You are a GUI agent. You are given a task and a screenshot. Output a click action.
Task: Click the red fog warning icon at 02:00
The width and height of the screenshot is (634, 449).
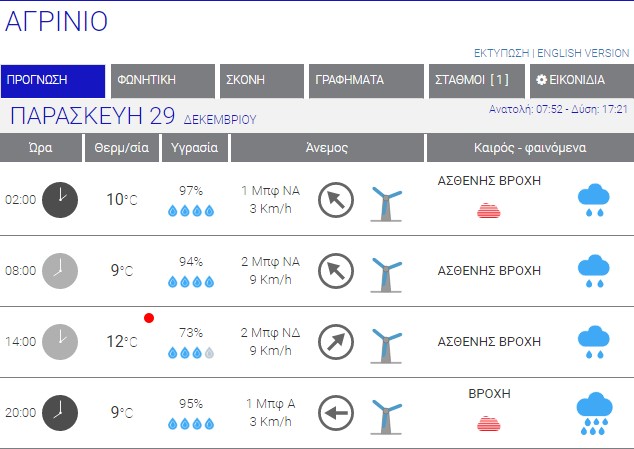pos(489,210)
